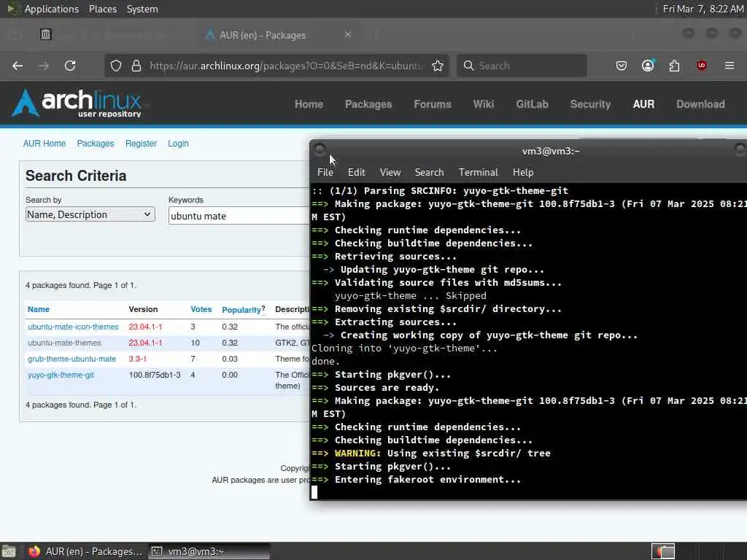Open the Terminal menu in terminal
This screenshot has height=560, width=747.
[x=479, y=172]
